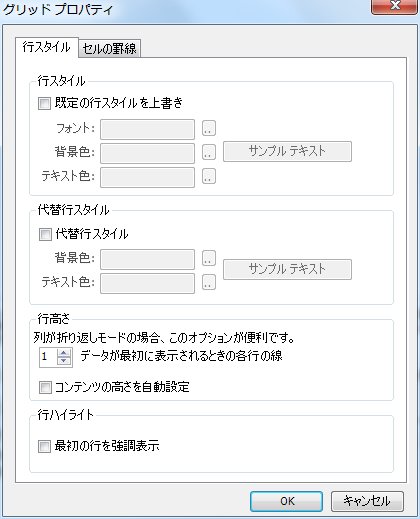Decrease row line count with down arrow
The width and height of the screenshot is (420, 519).
click(64, 361)
